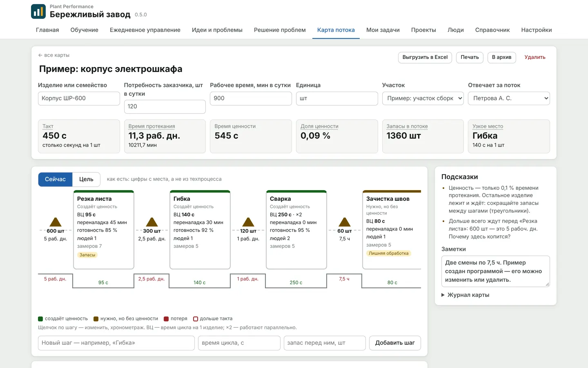Click the Изделие или семейство field

click(79, 98)
